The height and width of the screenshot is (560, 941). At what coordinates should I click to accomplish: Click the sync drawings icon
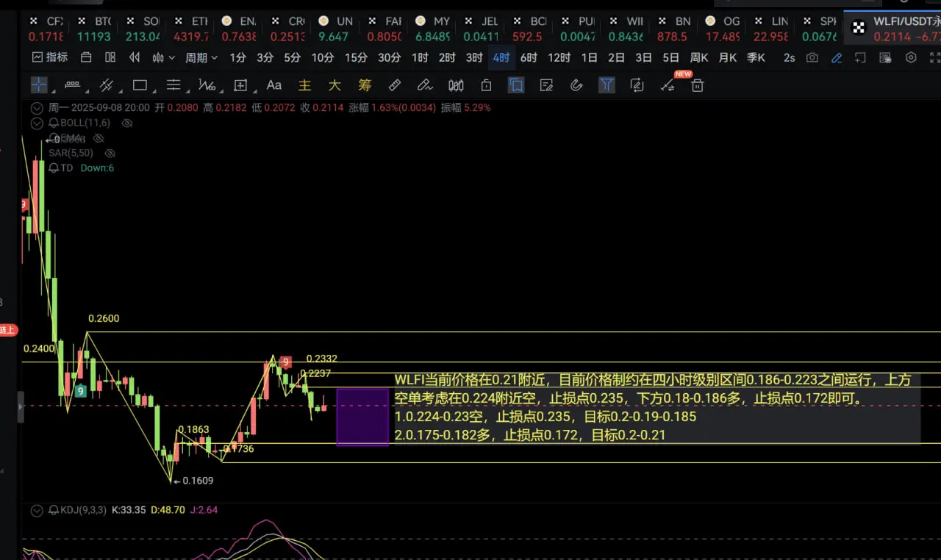[x=637, y=85]
